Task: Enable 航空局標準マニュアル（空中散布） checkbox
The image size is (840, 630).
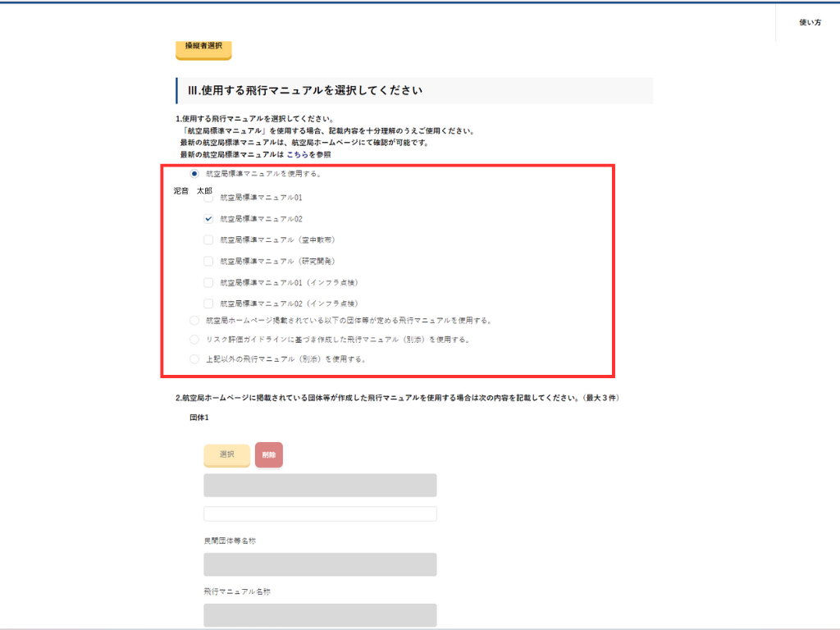Action: (x=208, y=240)
